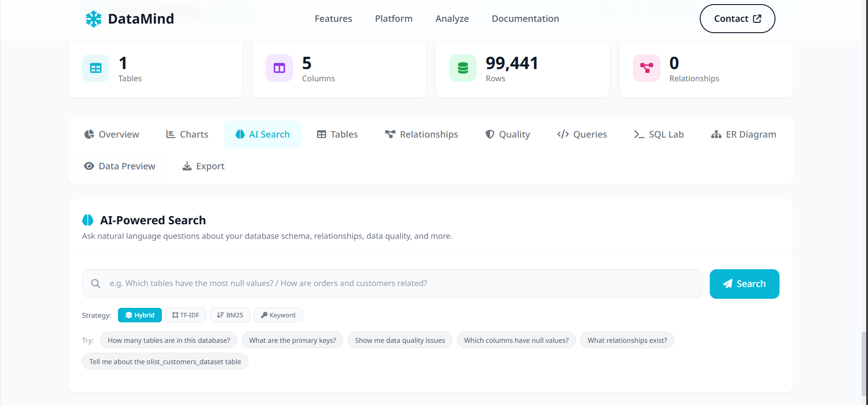868x405 pixels.
Task: Click the DataMind snowflake logo icon
Action: pyautogui.click(x=93, y=19)
